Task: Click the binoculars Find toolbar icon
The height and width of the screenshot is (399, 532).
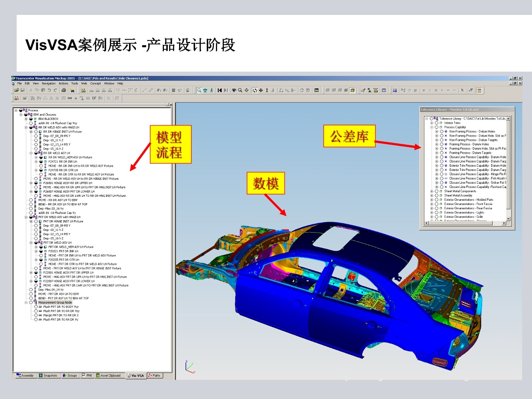Action: (x=72, y=90)
